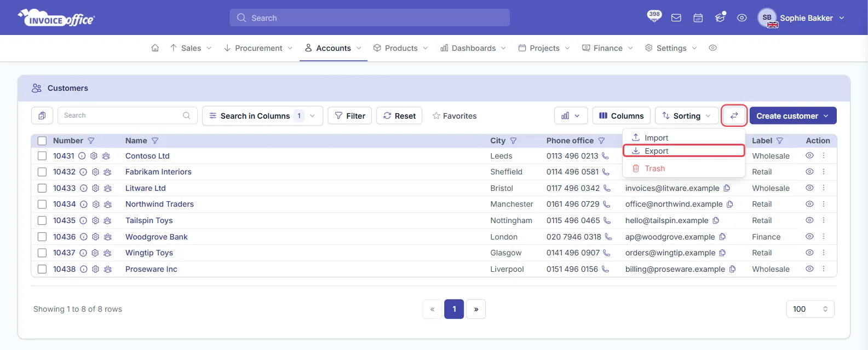Expand the Sales navigation menu
Image resolution: width=868 pixels, height=350 pixels.
coord(191,48)
